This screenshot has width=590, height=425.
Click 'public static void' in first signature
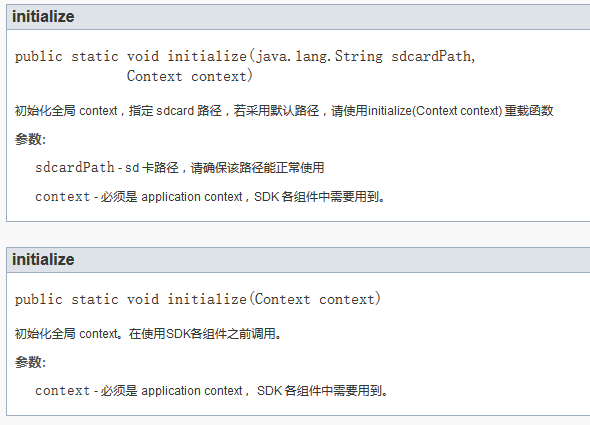click(x=87, y=56)
